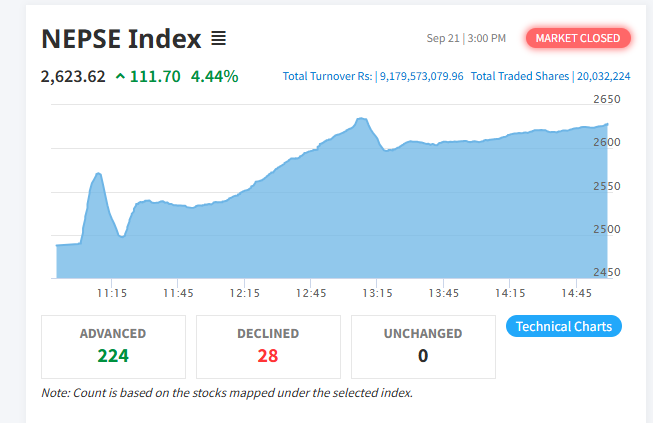Open the menu icon beside NEPSE Index
The height and width of the screenshot is (423, 653).
[219, 39]
